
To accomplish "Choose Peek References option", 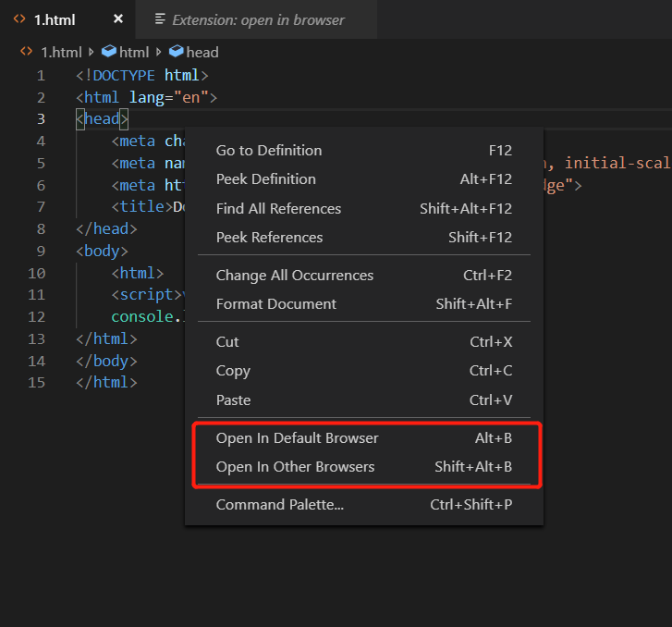I will pyautogui.click(x=269, y=238).
